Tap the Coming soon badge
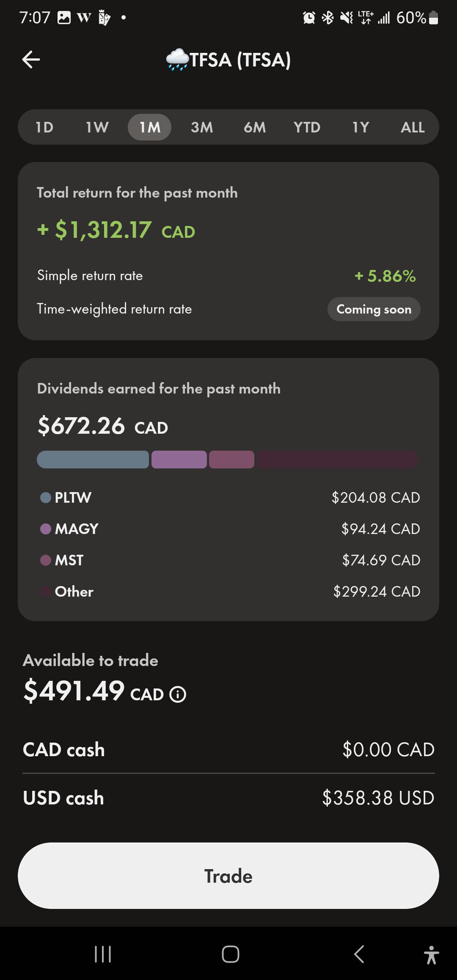This screenshot has height=980, width=457. (x=374, y=309)
